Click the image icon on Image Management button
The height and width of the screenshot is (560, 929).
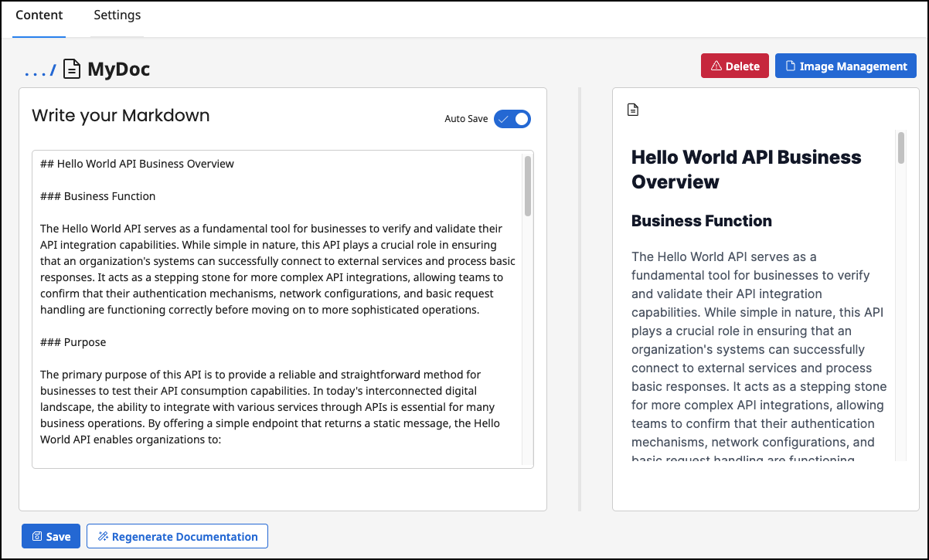pos(790,66)
